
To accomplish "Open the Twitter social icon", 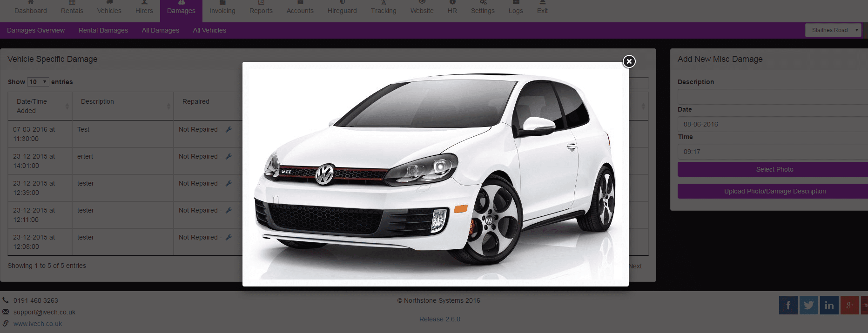I will point(808,305).
